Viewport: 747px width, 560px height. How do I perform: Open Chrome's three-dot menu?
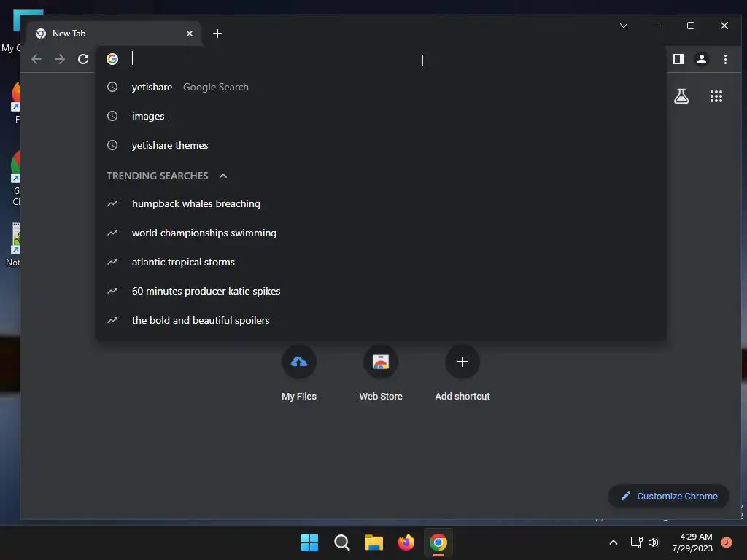pos(725,59)
